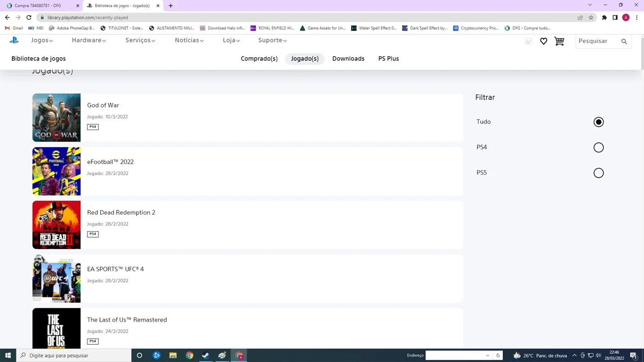Switch to the PS Plus tab
Image resolution: width=644 pixels, height=362 pixels.
tap(389, 59)
